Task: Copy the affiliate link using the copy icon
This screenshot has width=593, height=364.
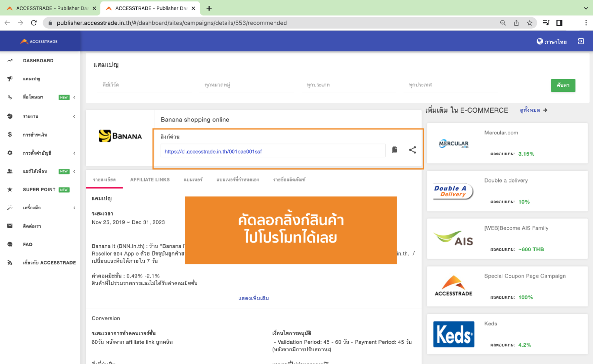Action: pos(395,150)
